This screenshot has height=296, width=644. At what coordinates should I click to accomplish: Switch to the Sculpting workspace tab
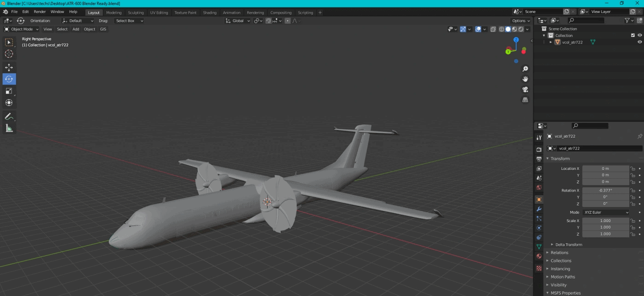point(136,12)
